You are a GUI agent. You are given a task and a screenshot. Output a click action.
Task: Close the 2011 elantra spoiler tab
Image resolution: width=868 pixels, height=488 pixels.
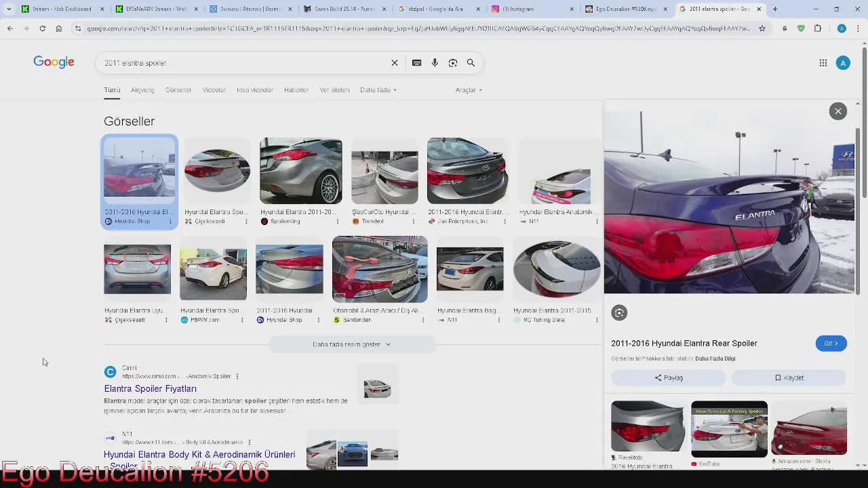(x=759, y=9)
